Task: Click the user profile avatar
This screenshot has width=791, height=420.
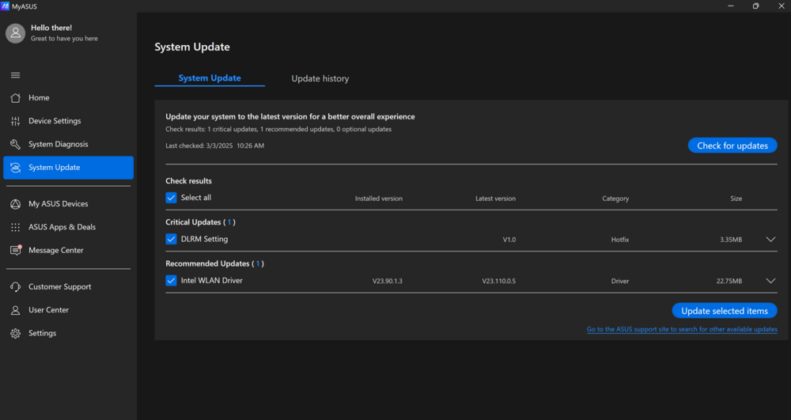Action: [15, 33]
